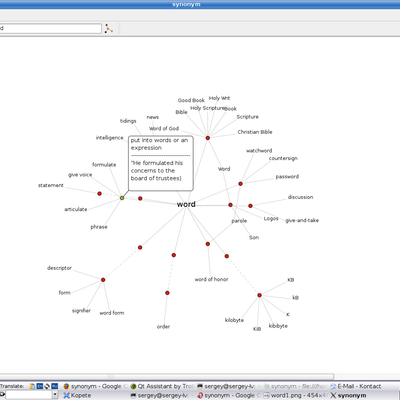Click the 'Christian Bible' label
This screenshot has height=400, width=400.
point(255,132)
